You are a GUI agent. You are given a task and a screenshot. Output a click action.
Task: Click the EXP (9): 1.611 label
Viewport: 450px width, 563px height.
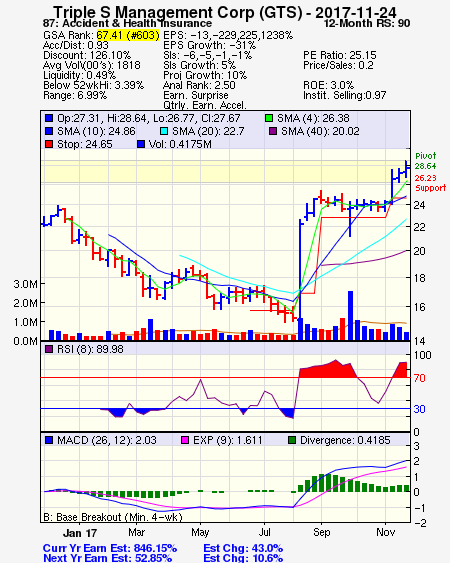228,440
